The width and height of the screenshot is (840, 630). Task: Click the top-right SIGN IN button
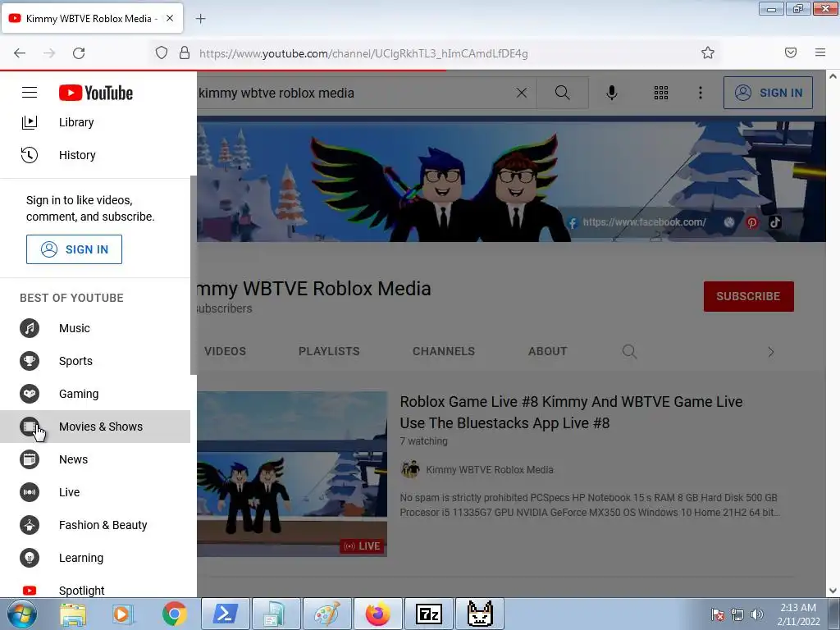(x=768, y=93)
